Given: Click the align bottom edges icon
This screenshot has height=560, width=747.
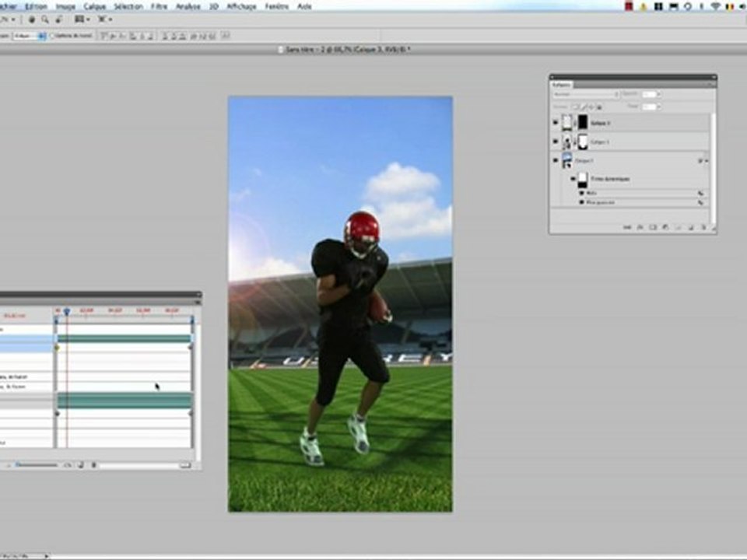Looking at the screenshot, I should tap(122, 36).
